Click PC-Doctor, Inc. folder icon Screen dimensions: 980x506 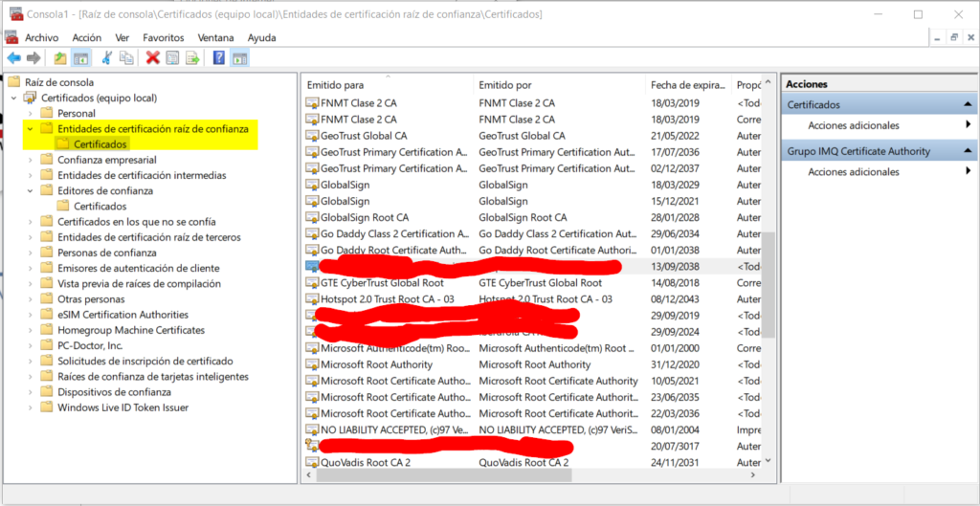point(46,345)
